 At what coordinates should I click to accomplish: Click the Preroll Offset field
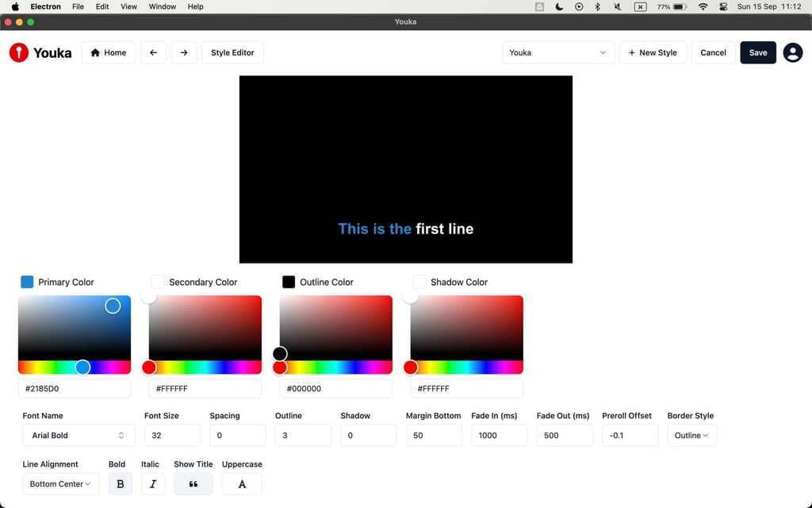630,436
